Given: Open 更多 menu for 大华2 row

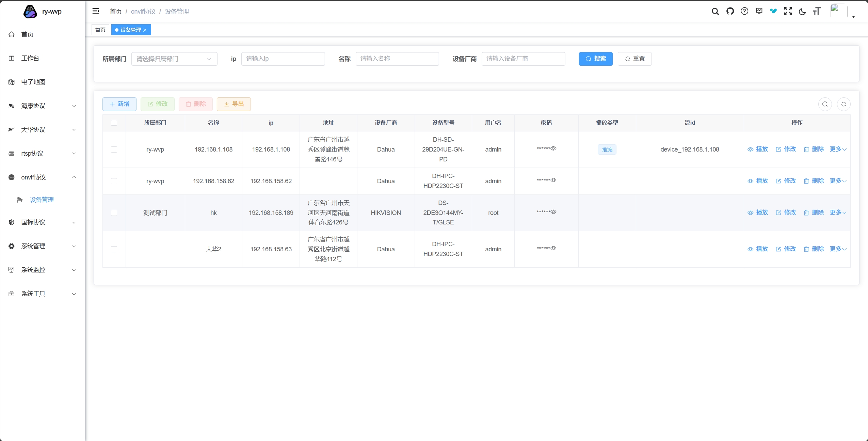Looking at the screenshot, I should (x=838, y=249).
